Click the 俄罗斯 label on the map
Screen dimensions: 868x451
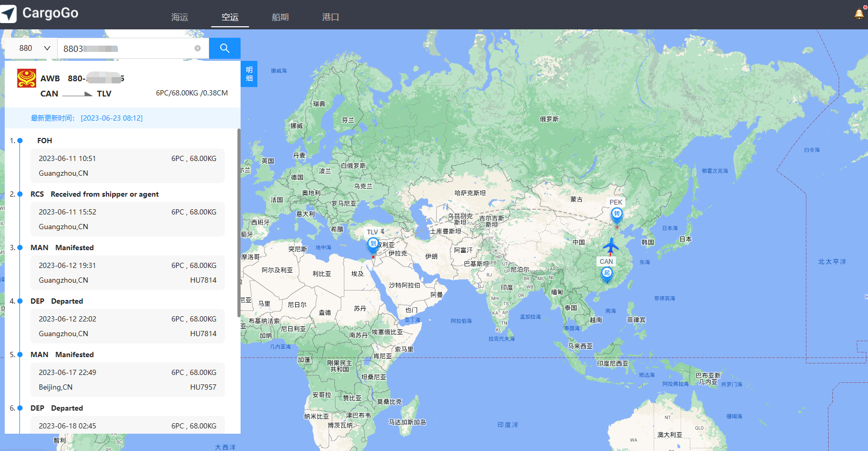point(549,119)
